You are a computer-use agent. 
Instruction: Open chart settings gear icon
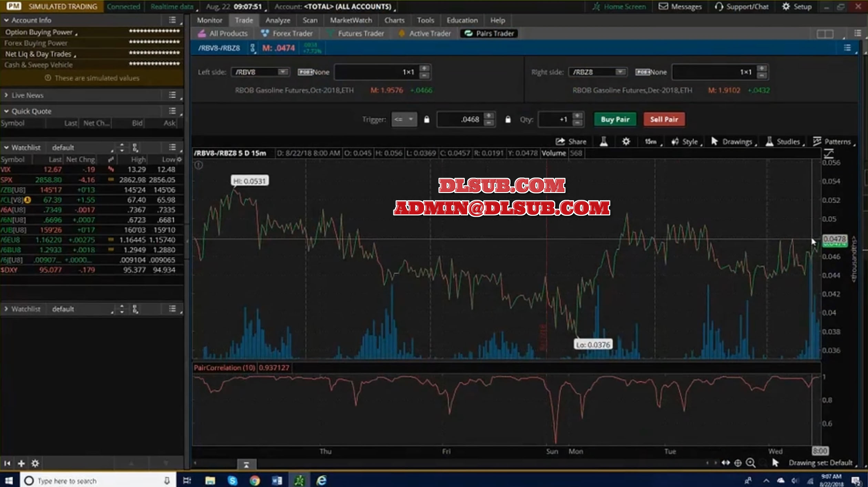pos(626,142)
